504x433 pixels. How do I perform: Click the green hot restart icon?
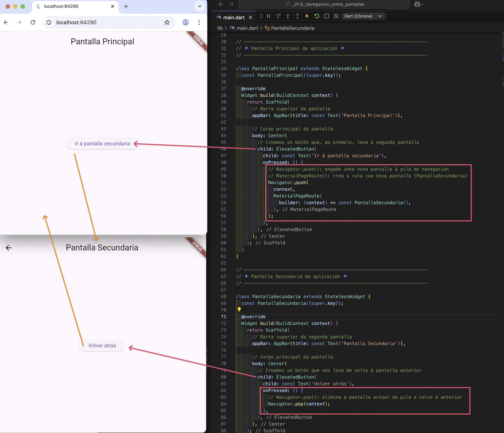(317, 16)
